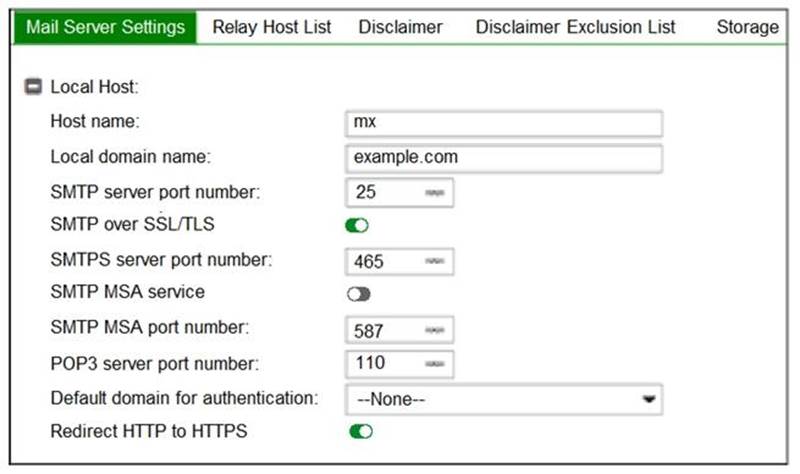Image resolution: width=800 pixels, height=474 pixels.
Task: Click stepper icon in SMTP MSA port field
Action: (435, 329)
